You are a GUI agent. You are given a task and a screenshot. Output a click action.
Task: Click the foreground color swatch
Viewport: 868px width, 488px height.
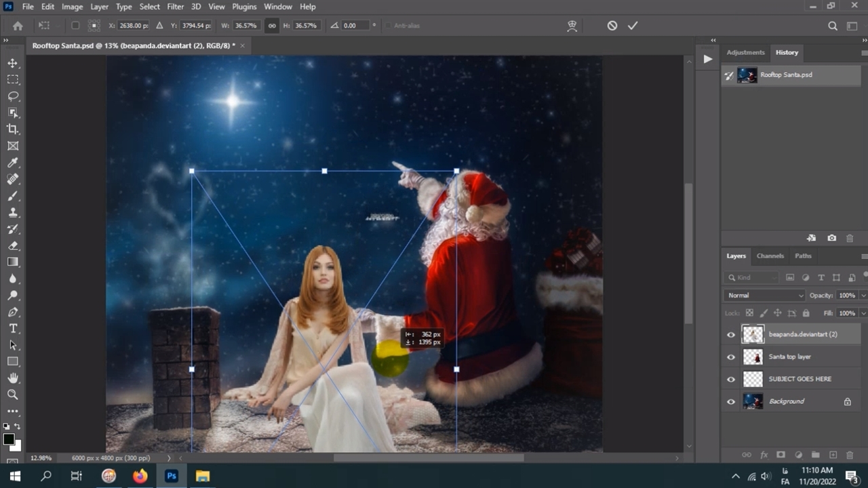tap(9, 440)
